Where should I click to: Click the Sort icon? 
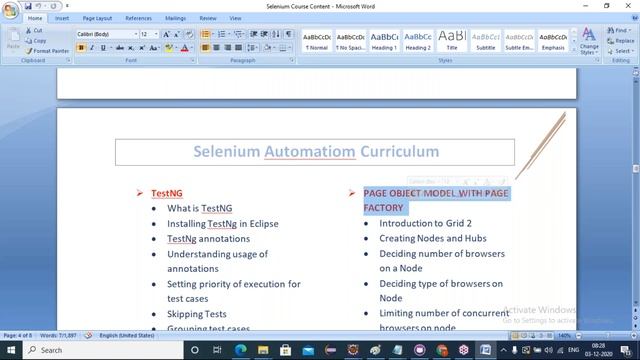click(276, 34)
